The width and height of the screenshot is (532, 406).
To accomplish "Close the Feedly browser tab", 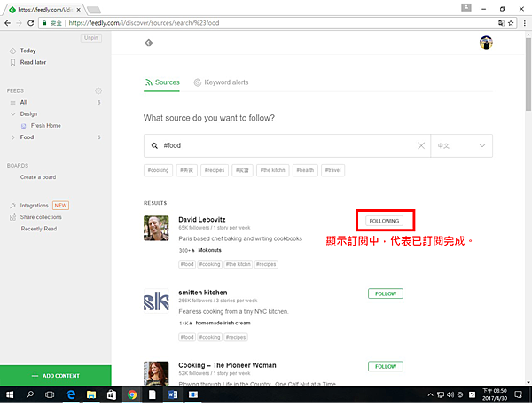I will click(x=78, y=10).
